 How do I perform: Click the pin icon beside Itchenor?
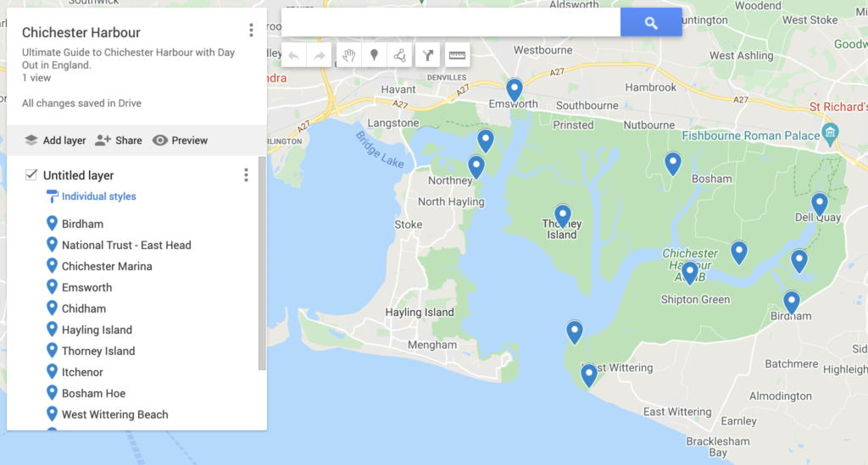(x=52, y=371)
